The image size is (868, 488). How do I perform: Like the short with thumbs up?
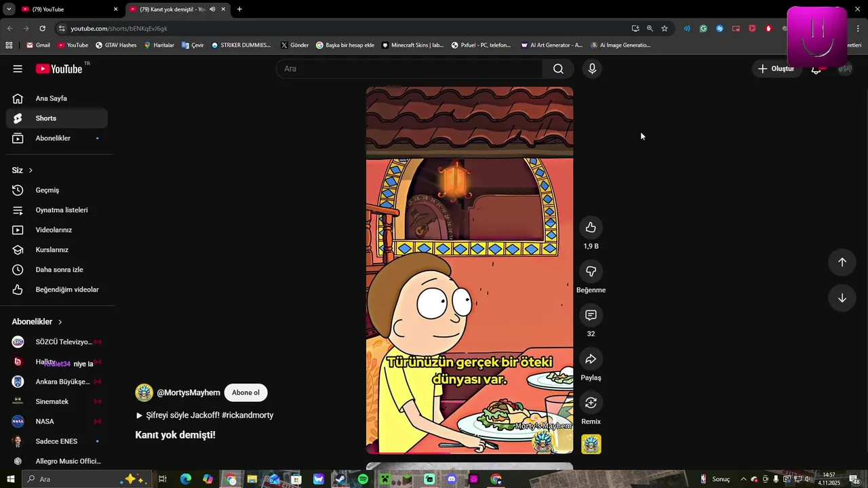pyautogui.click(x=591, y=227)
